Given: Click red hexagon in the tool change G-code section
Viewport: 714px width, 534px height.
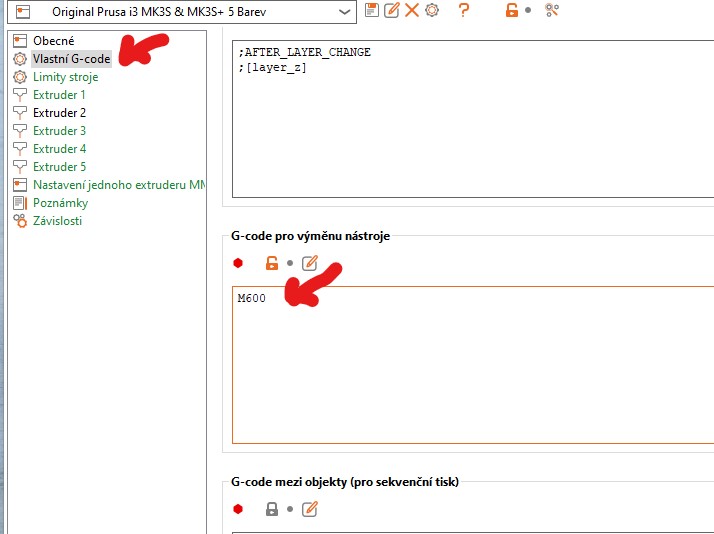Looking at the screenshot, I should click(x=238, y=264).
